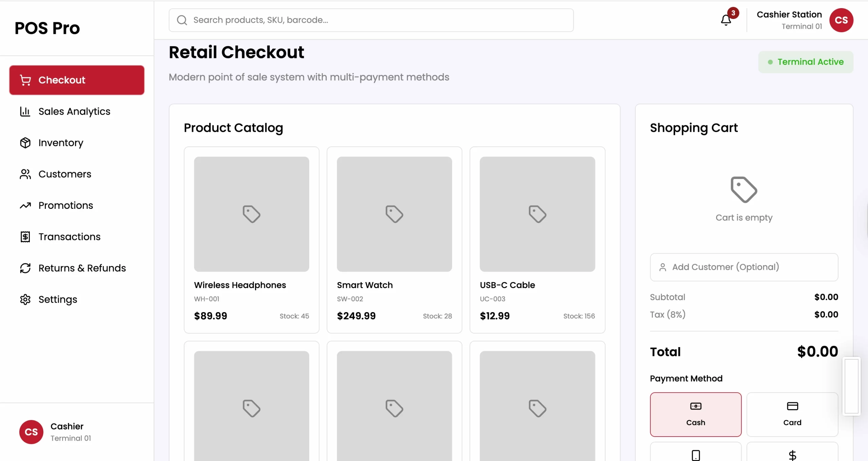Click Add Customer (Optional) field
This screenshot has width=868, height=461.
744,267
